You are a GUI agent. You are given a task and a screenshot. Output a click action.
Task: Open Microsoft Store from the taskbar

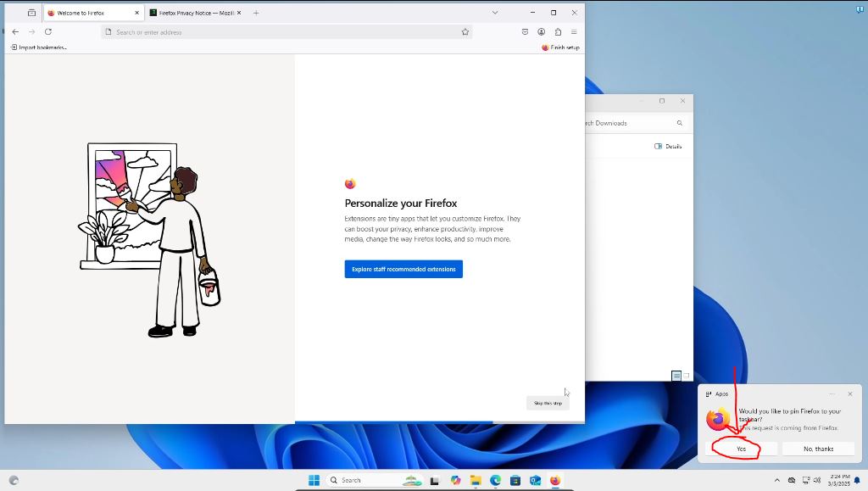pyautogui.click(x=515, y=481)
